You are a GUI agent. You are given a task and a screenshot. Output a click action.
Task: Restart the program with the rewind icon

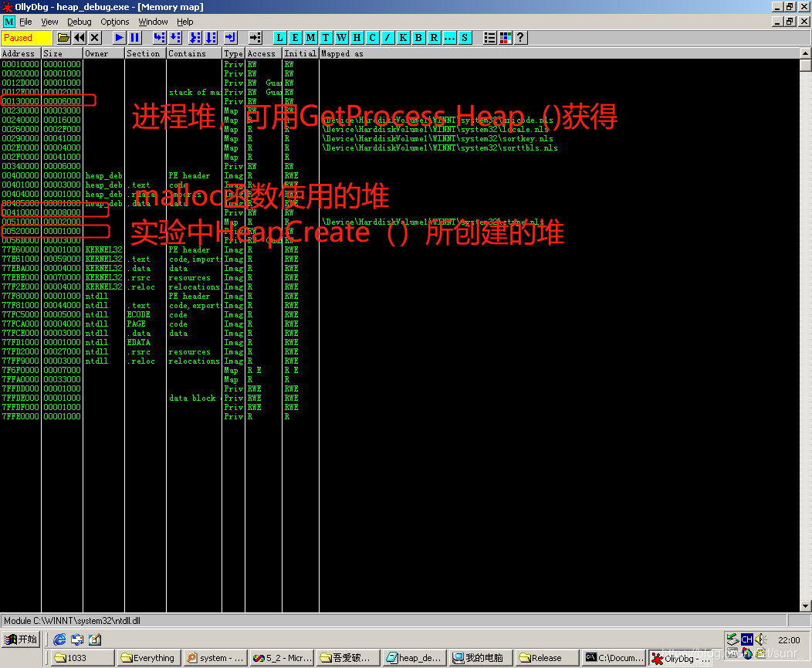(x=80, y=38)
